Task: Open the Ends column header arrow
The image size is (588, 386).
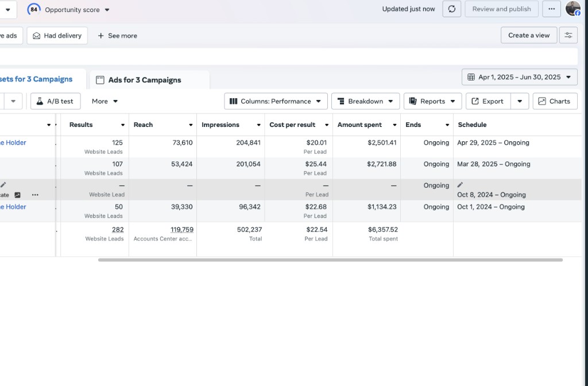Action: (447, 125)
